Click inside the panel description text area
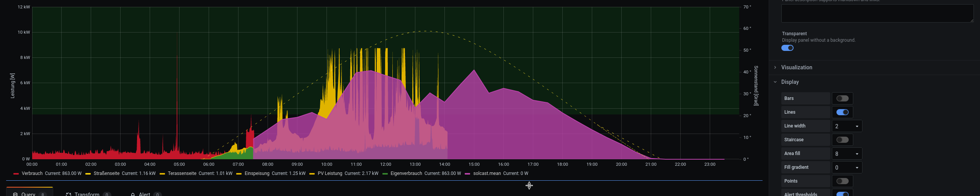Image resolution: width=980 pixels, height=196 pixels. pos(877,13)
